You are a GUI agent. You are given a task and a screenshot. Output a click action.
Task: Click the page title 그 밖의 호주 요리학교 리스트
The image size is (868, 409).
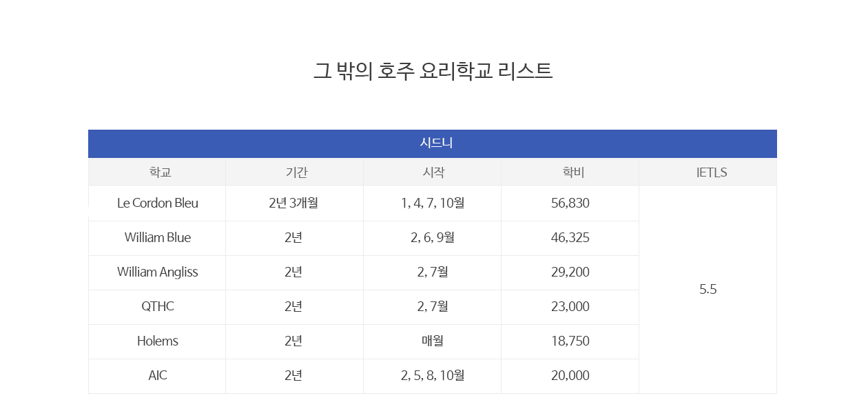point(433,71)
